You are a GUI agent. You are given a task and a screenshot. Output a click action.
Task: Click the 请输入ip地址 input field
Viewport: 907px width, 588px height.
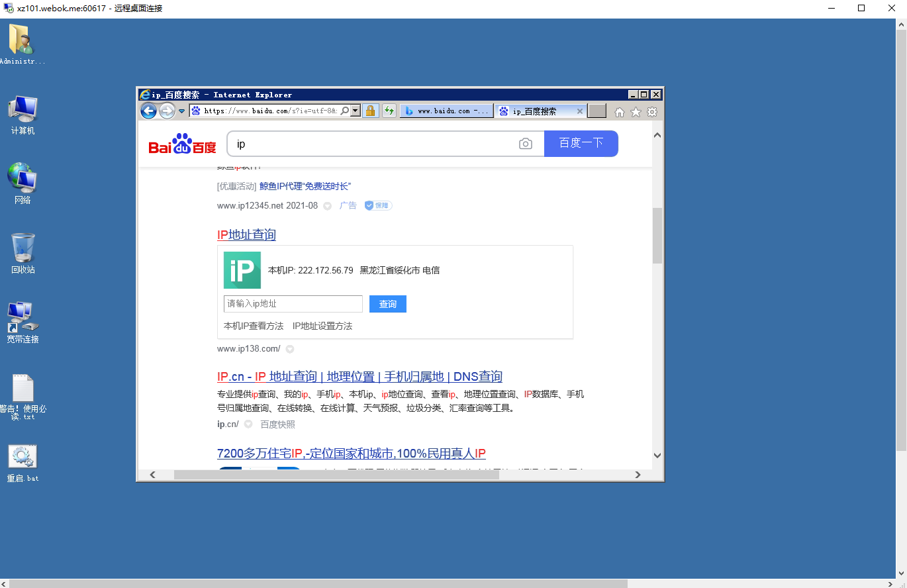pyautogui.click(x=293, y=304)
